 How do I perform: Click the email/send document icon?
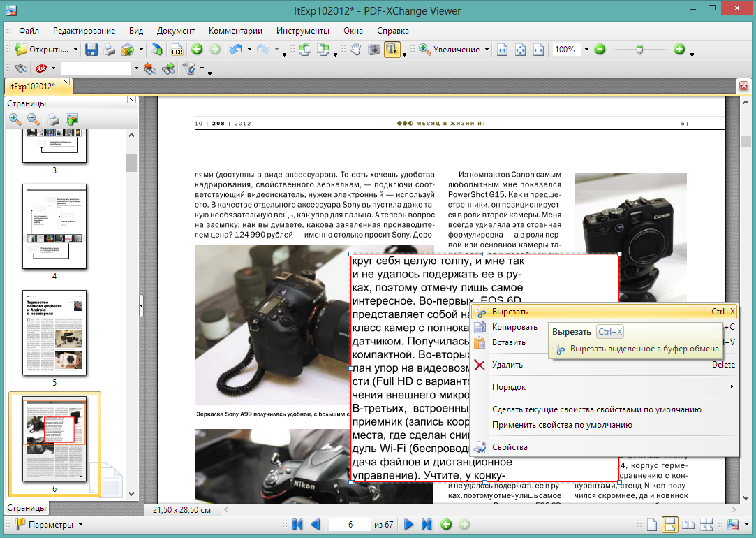tap(127, 49)
